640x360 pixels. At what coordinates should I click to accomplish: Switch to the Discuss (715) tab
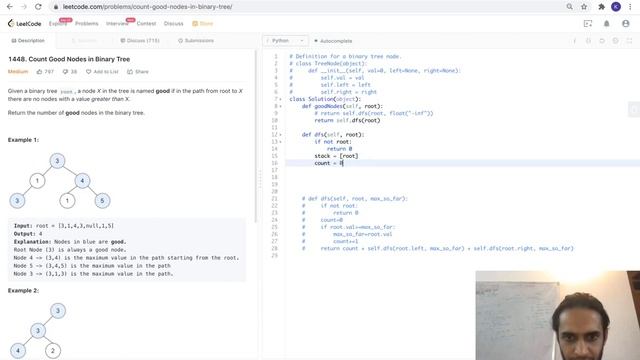(x=140, y=41)
